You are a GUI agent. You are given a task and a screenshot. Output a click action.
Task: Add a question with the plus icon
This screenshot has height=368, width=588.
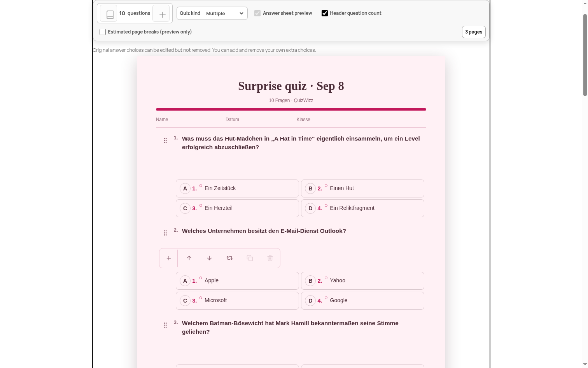coord(162,14)
